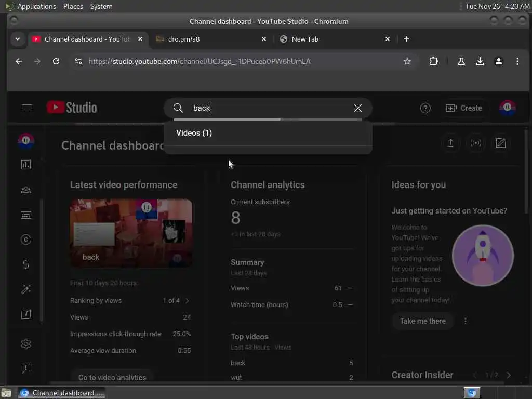Clear the search box with X

[x=357, y=108]
